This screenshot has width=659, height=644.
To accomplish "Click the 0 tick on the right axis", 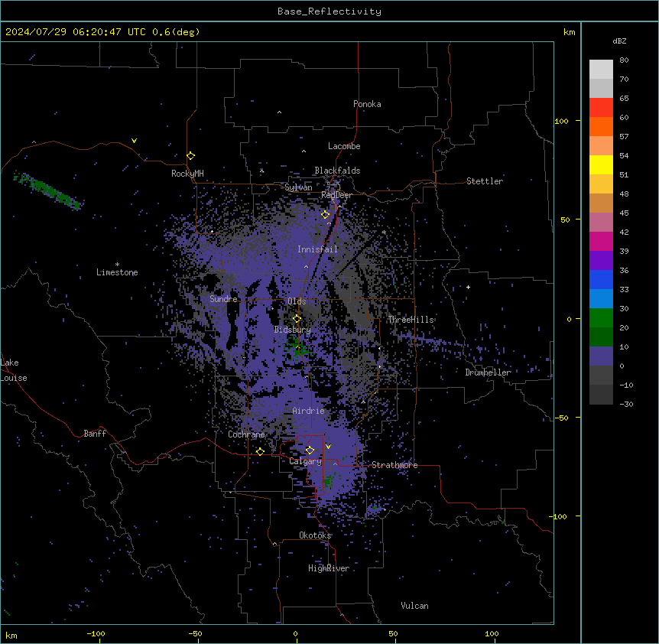I will 569,320.
